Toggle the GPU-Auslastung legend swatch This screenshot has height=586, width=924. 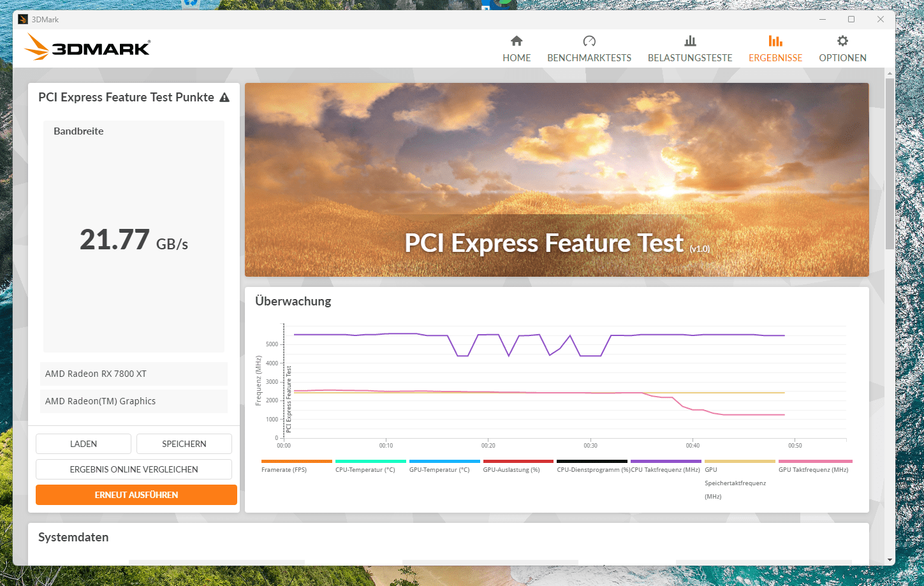(x=518, y=461)
